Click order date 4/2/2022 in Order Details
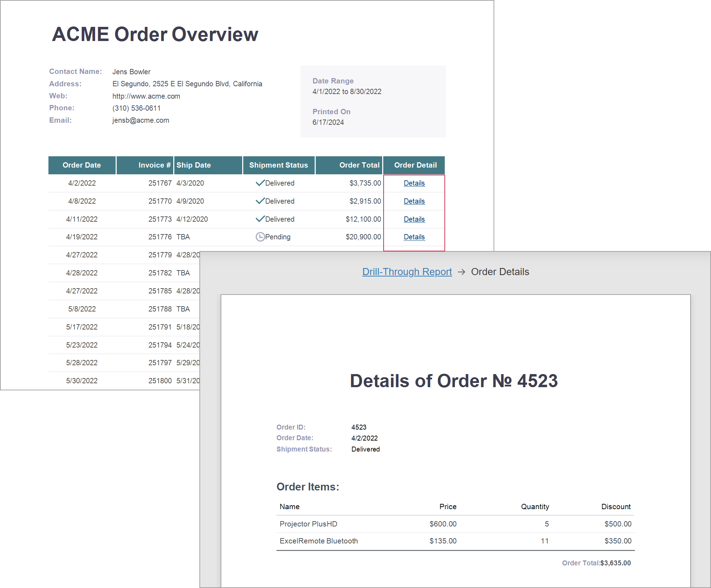Viewport: 711px width, 588px height. click(x=365, y=438)
